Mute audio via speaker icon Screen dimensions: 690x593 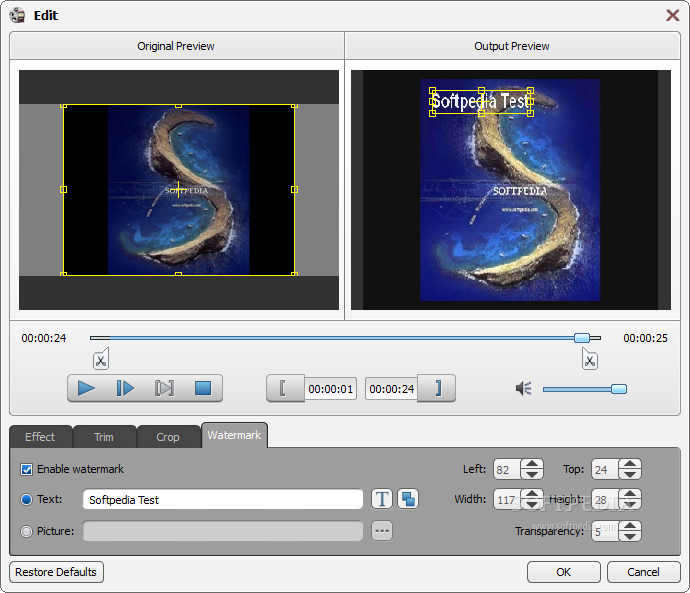coord(523,388)
